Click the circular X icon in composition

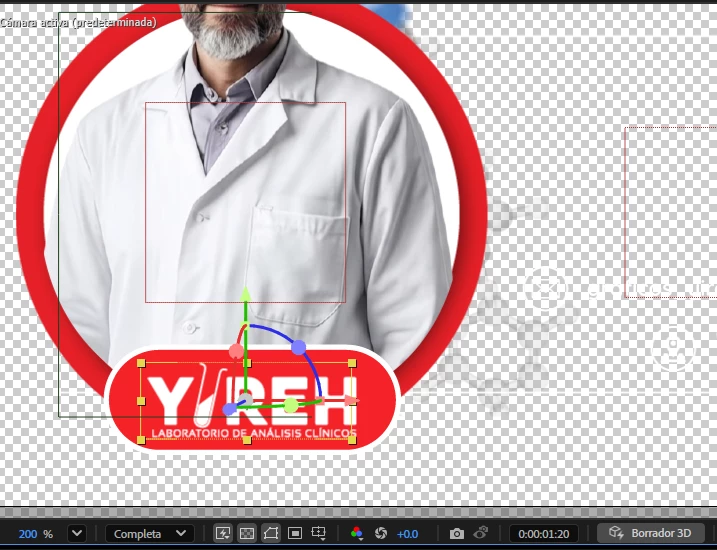(545, 288)
